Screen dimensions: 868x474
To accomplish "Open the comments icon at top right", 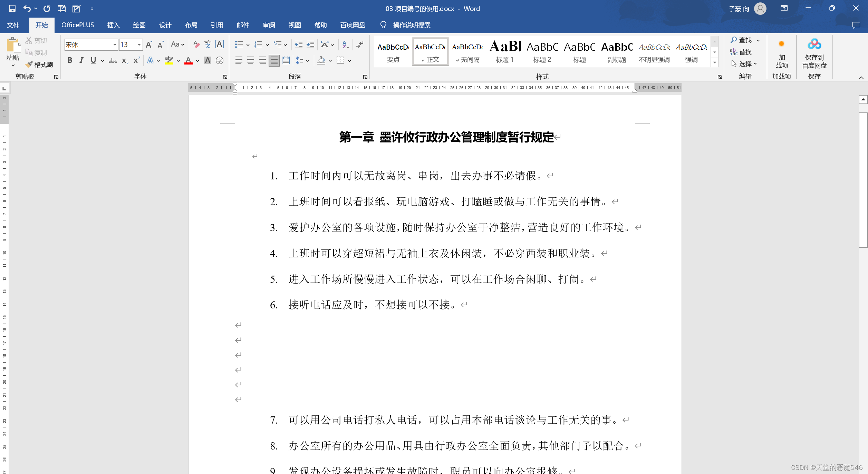I will (x=856, y=25).
